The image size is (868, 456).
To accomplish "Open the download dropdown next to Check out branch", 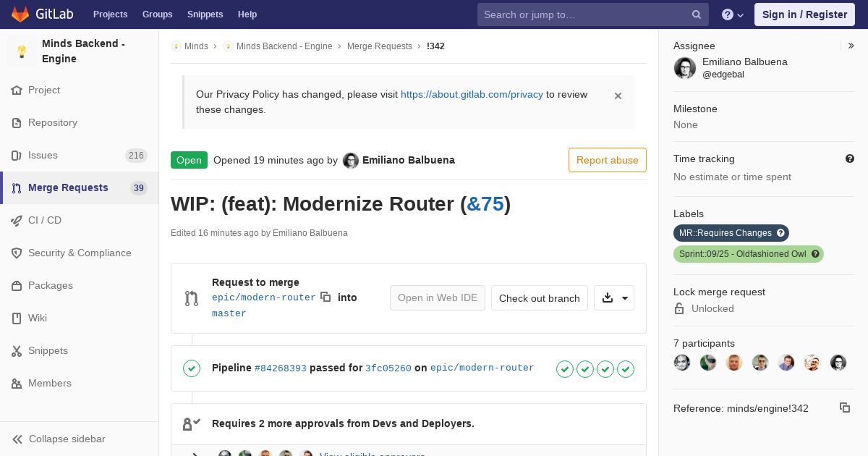I will click(x=614, y=298).
